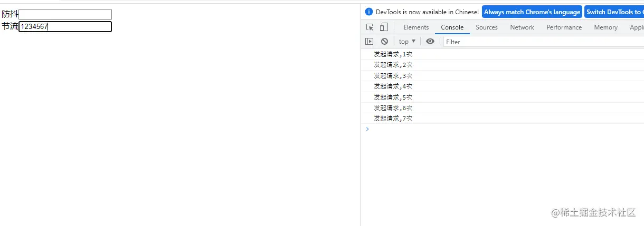Switch to the Sources tab
Image resolution: width=644 pixels, height=226 pixels.
click(487, 27)
